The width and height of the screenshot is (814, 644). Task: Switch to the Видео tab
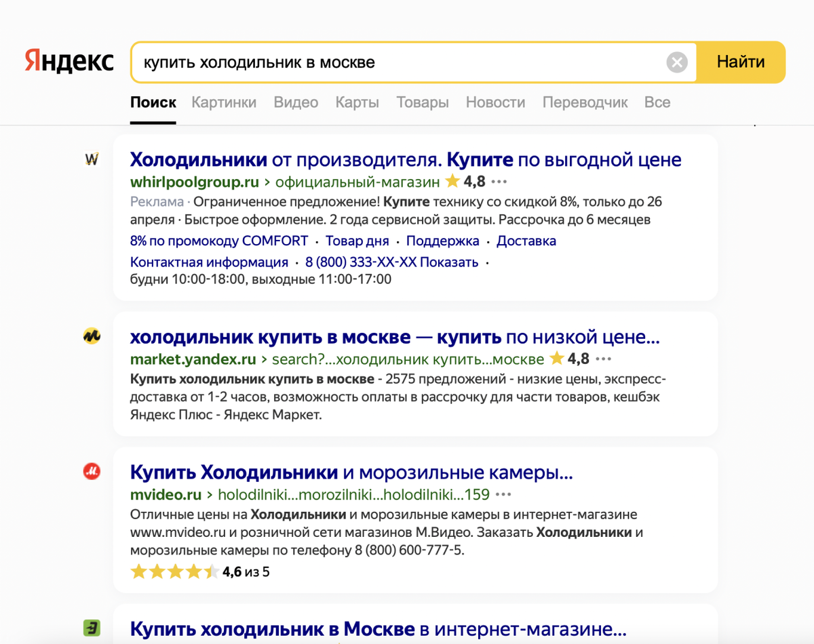[296, 102]
